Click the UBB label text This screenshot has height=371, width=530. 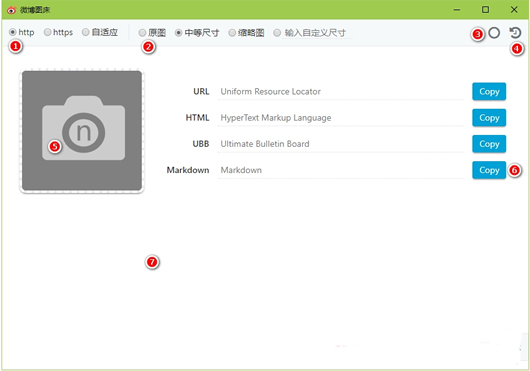click(x=201, y=144)
